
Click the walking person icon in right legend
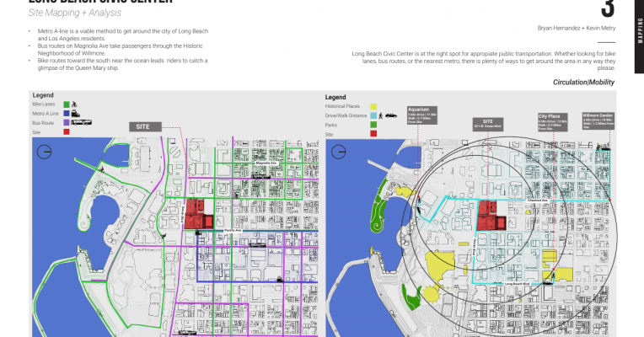click(381, 114)
